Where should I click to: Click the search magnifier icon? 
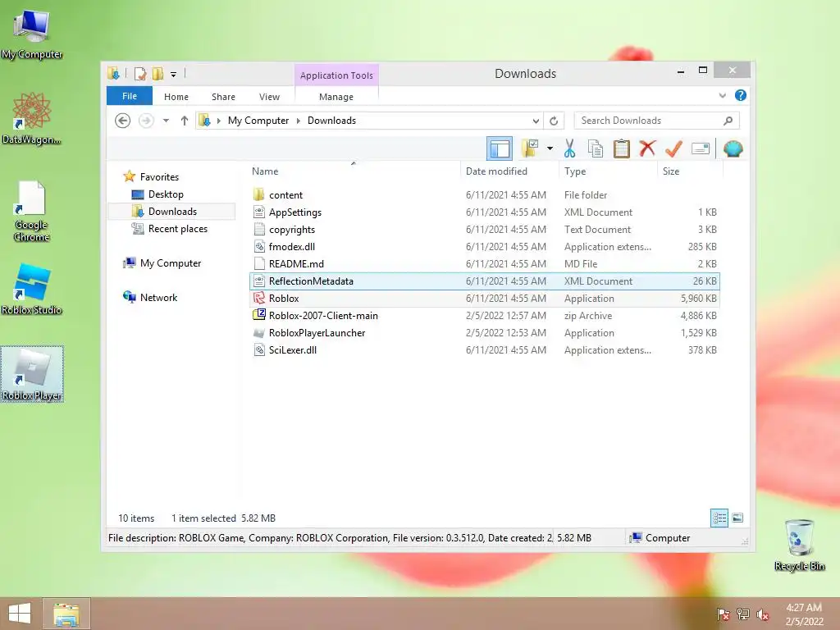(x=728, y=121)
